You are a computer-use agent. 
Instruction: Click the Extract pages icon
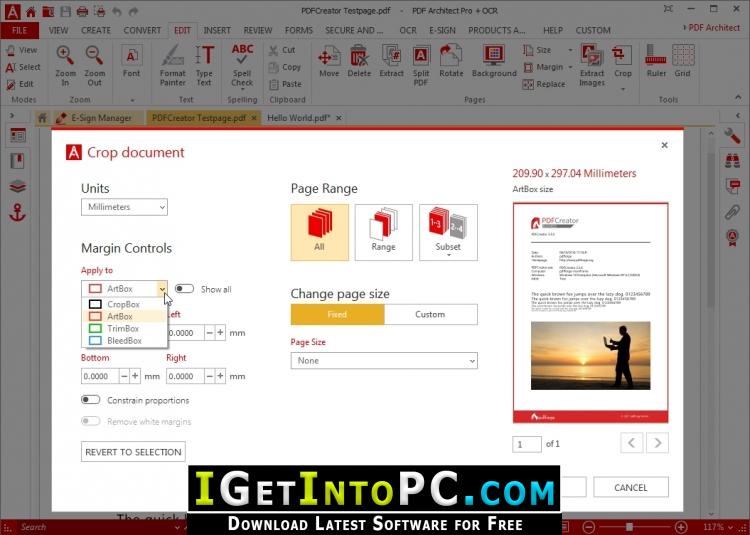pos(391,61)
